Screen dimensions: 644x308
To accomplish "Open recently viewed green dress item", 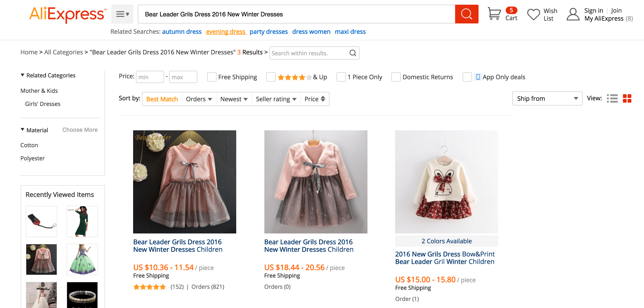I will pos(82,222).
